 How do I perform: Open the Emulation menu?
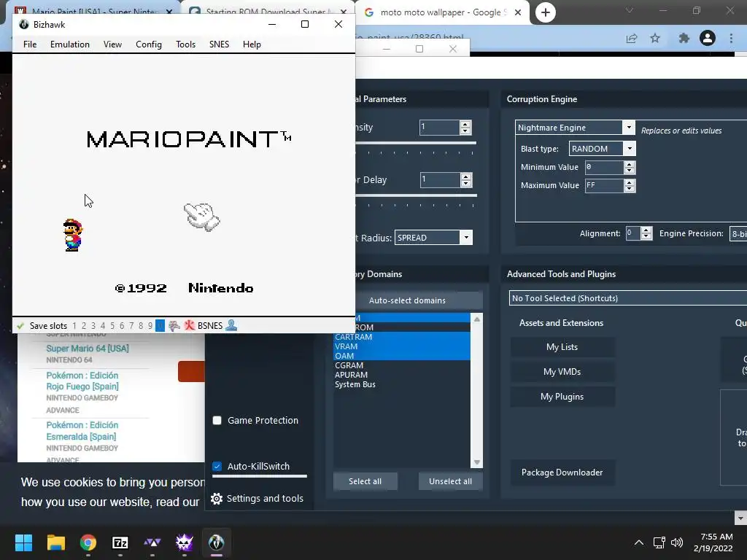(x=69, y=44)
